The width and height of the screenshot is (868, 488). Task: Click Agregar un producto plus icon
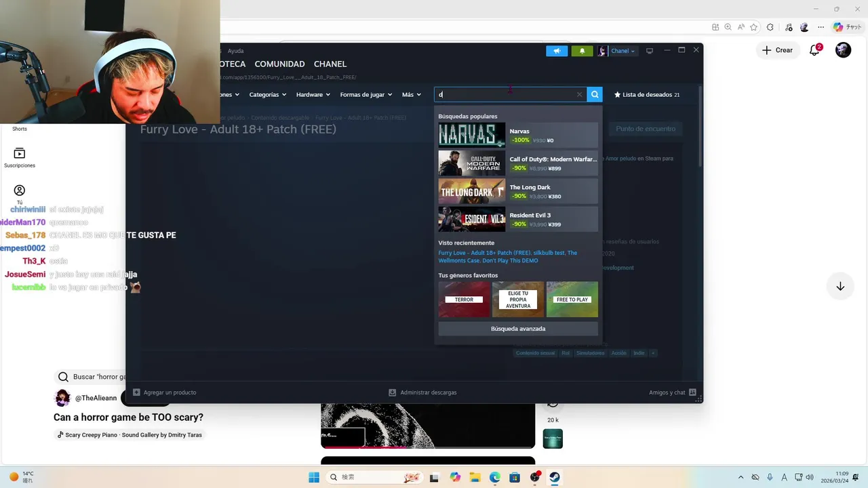(136, 392)
